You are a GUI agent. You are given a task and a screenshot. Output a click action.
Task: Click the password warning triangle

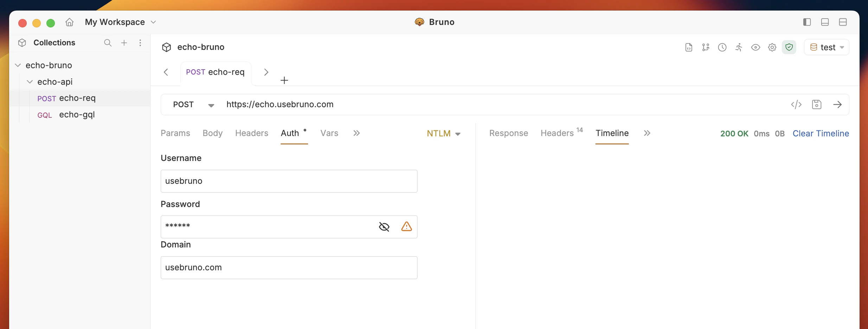[x=407, y=227]
